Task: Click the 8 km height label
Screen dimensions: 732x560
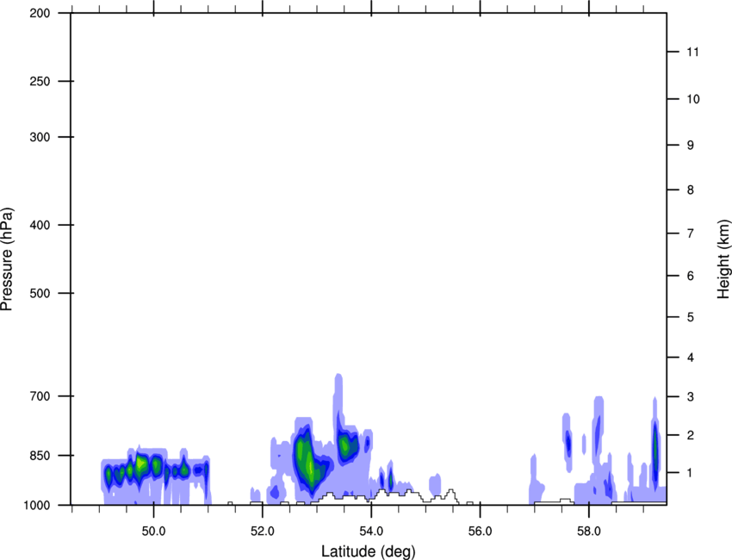Action: (x=691, y=190)
